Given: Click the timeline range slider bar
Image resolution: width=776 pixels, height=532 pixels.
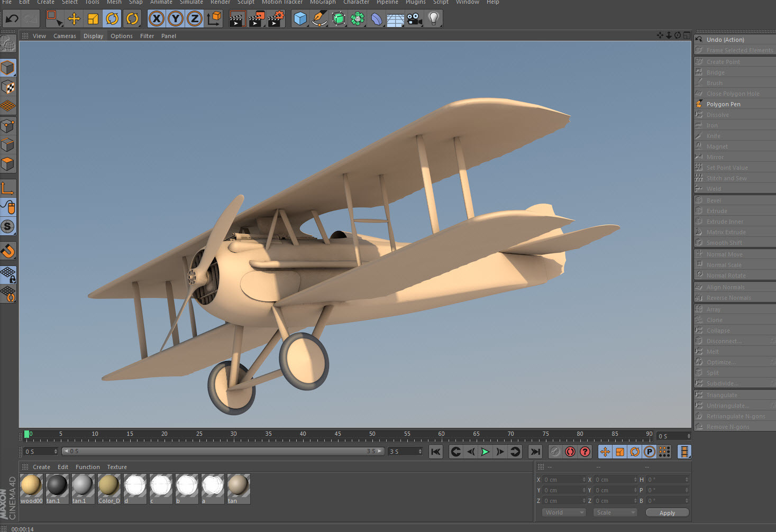Looking at the screenshot, I should pyautogui.click(x=223, y=451).
